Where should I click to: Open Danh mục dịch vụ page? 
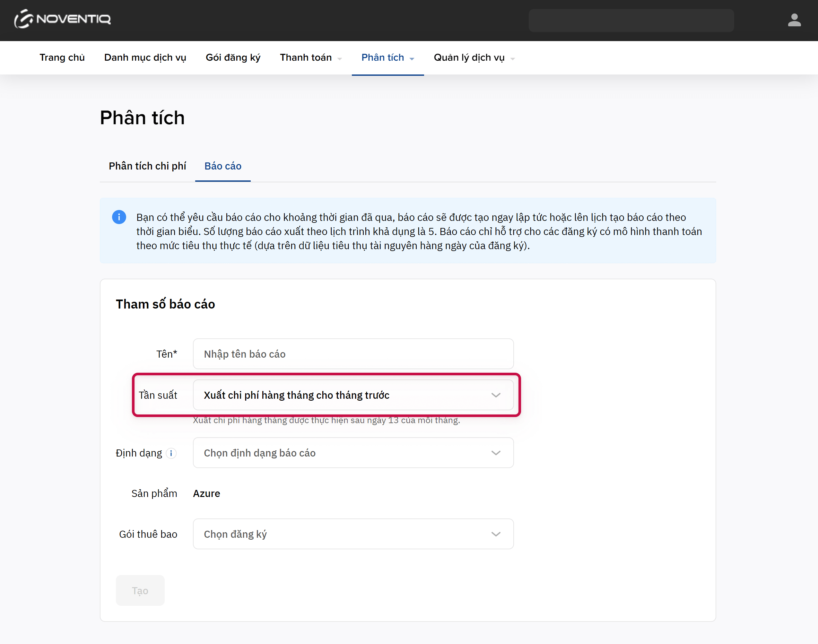pyautogui.click(x=145, y=58)
